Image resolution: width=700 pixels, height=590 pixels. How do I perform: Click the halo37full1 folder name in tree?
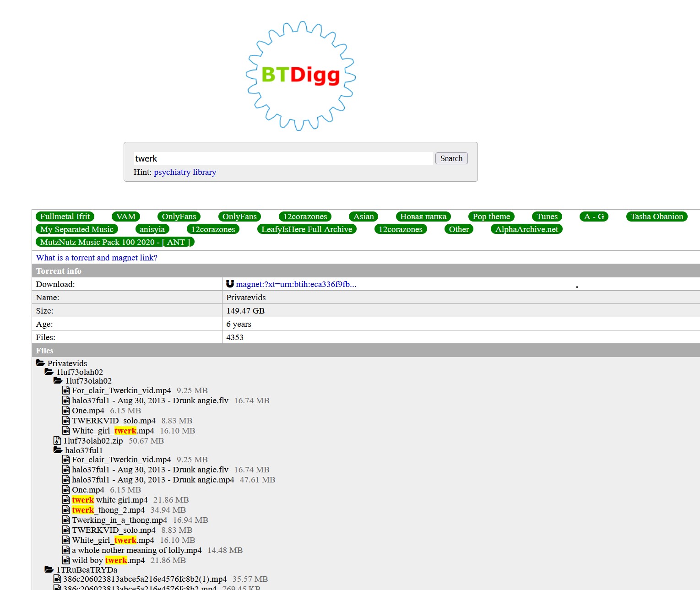(84, 450)
